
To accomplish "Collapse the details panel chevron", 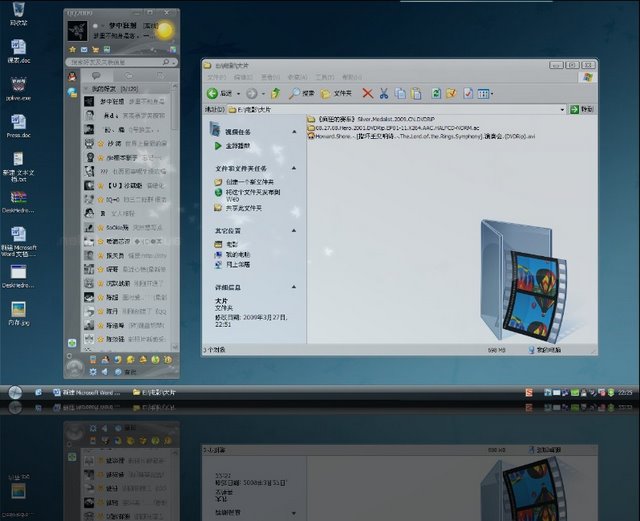I will (294, 287).
